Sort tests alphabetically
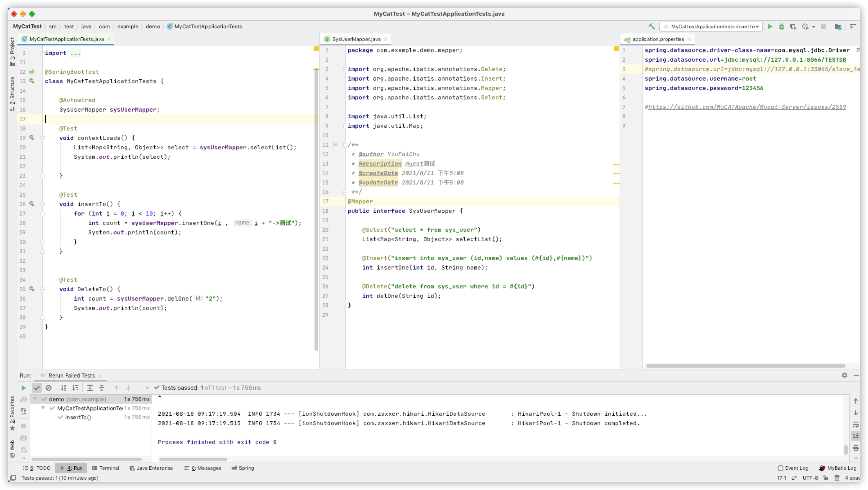868x490 pixels. point(63,388)
